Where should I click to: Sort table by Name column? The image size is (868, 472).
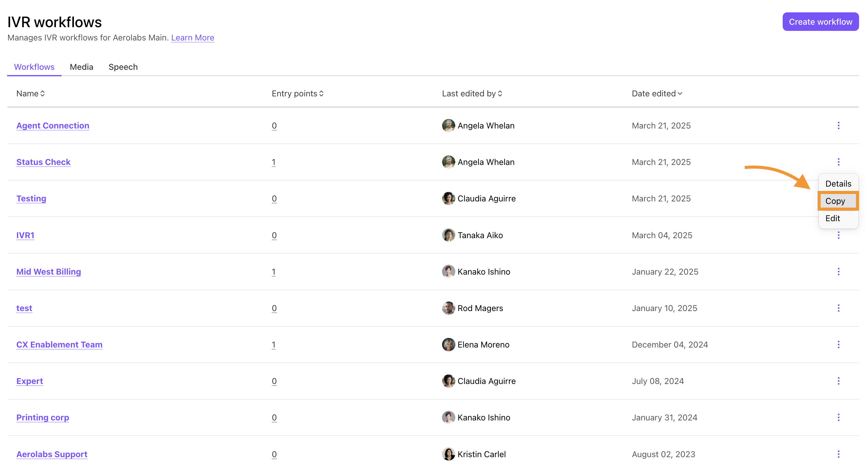coord(31,94)
